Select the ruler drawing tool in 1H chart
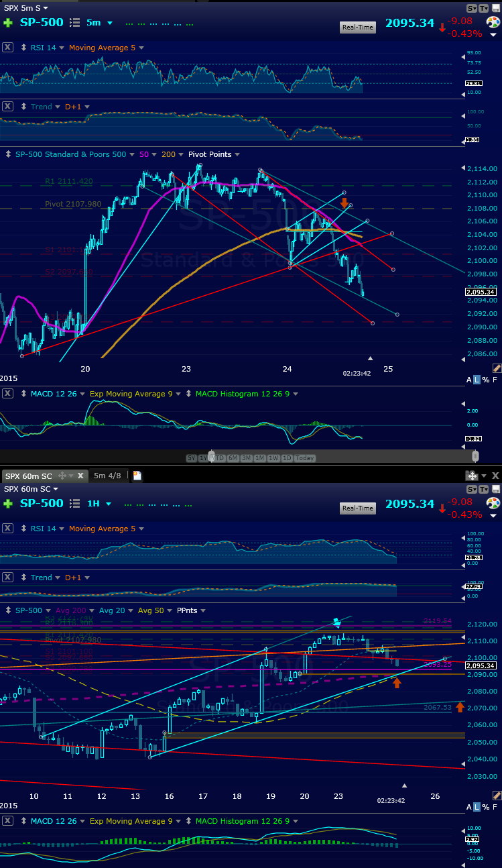The height and width of the screenshot is (868, 502). pos(497,796)
